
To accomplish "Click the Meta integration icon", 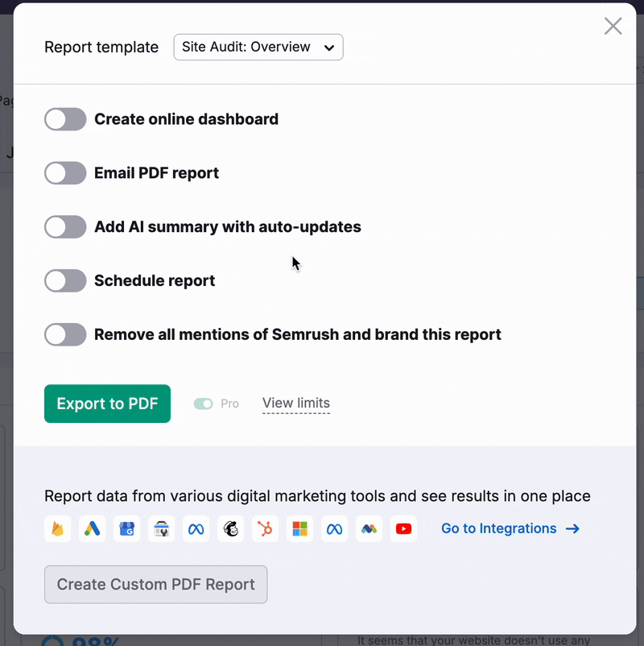I will coord(196,528).
